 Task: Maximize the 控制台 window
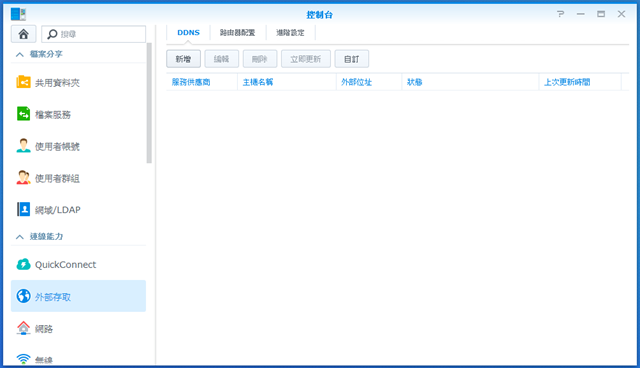(601, 14)
